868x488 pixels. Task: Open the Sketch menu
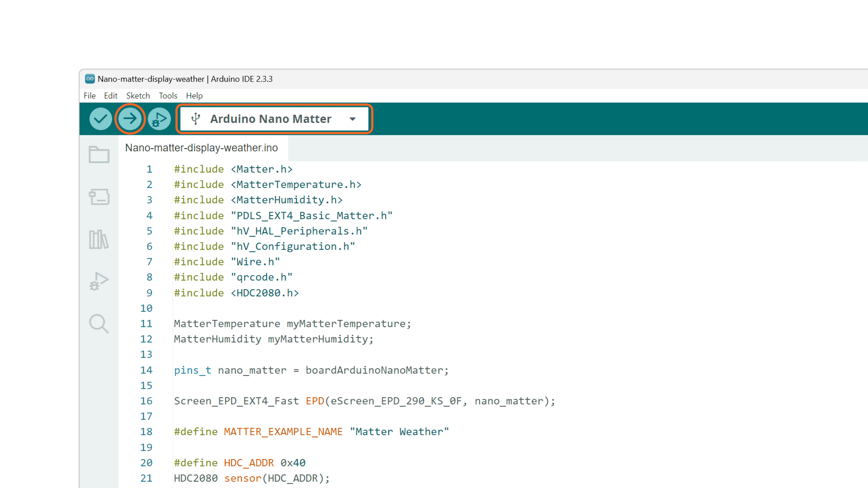(x=138, y=96)
